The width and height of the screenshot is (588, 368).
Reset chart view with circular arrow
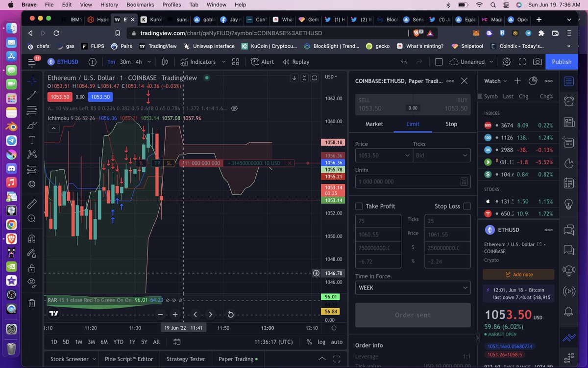[x=230, y=315]
